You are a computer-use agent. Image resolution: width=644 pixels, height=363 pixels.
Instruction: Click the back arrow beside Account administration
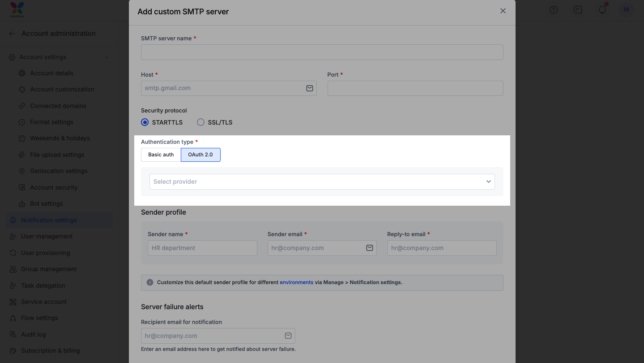click(12, 34)
